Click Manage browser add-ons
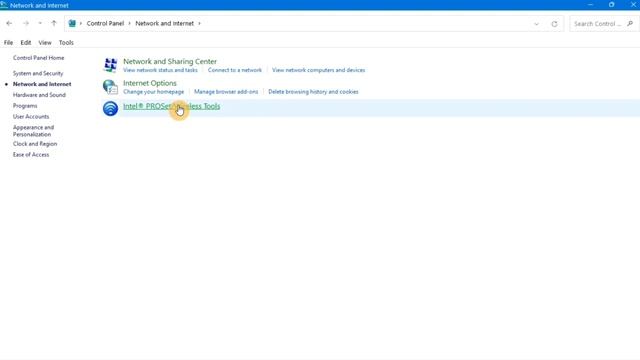The image size is (640, 360). pyautogui.click(x=226, y=92)
